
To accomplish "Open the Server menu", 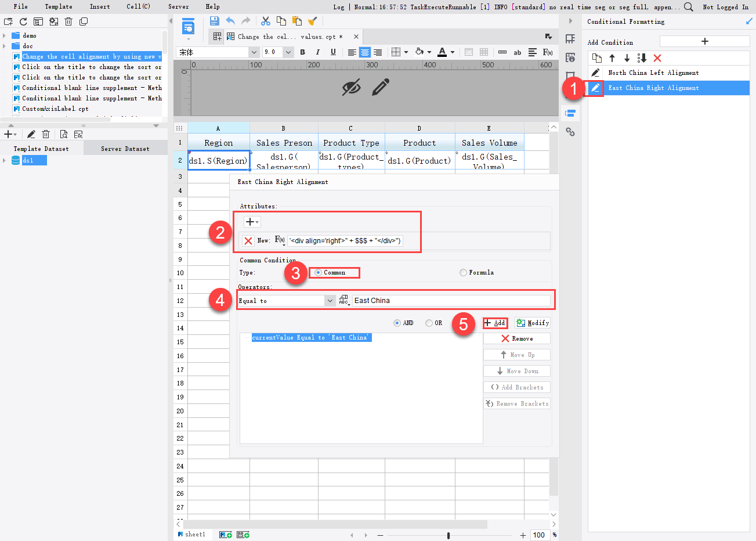I will pyautogui.click(x=178, y=6).
